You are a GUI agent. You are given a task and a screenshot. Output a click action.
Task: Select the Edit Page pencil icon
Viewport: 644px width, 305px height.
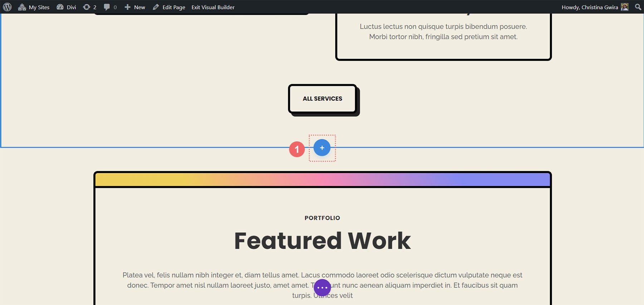coord(156,7)
